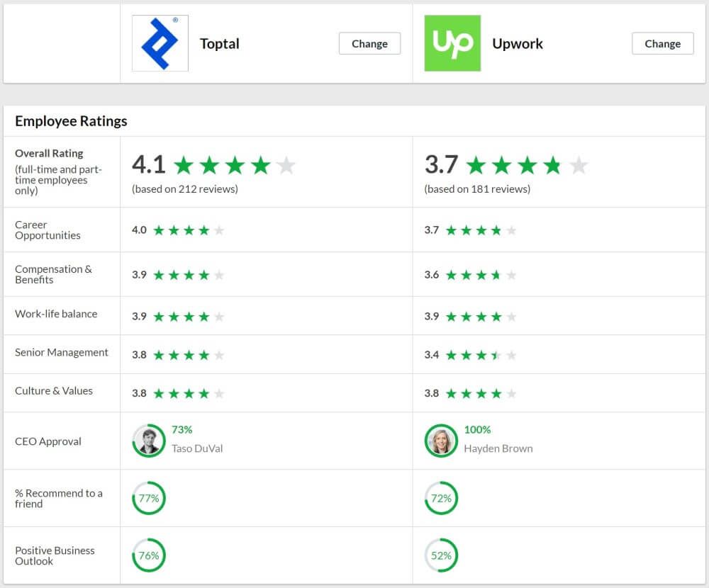This screenshot has width=709, height=588.
Task: Click Toptal 77% recommend circle
Action: coord(149,498)
